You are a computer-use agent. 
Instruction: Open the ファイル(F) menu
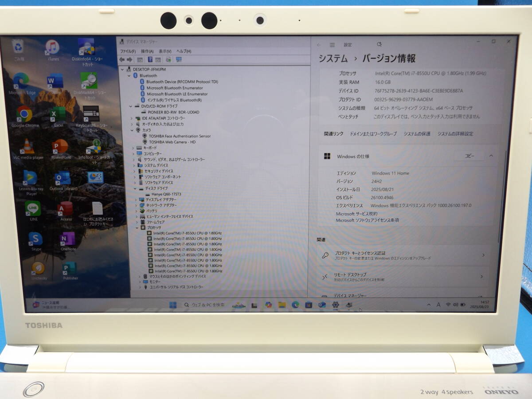coord(128,51)
